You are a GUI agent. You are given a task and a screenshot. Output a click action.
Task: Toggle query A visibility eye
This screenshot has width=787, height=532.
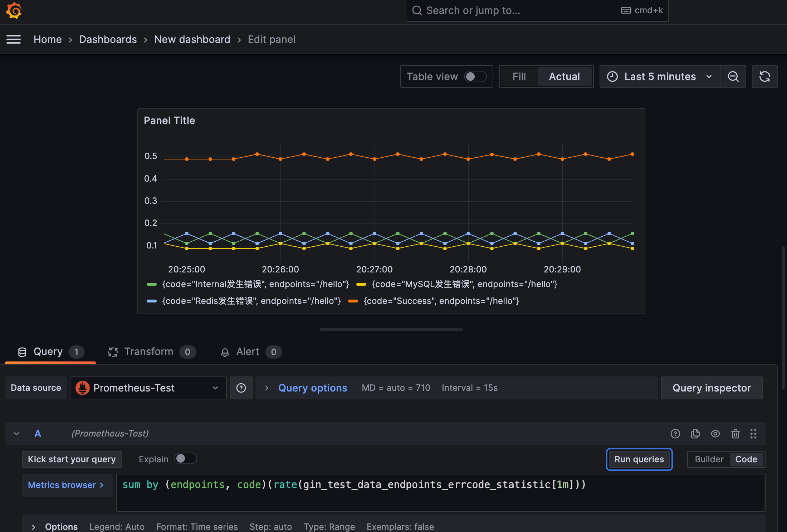click(715, 434)
